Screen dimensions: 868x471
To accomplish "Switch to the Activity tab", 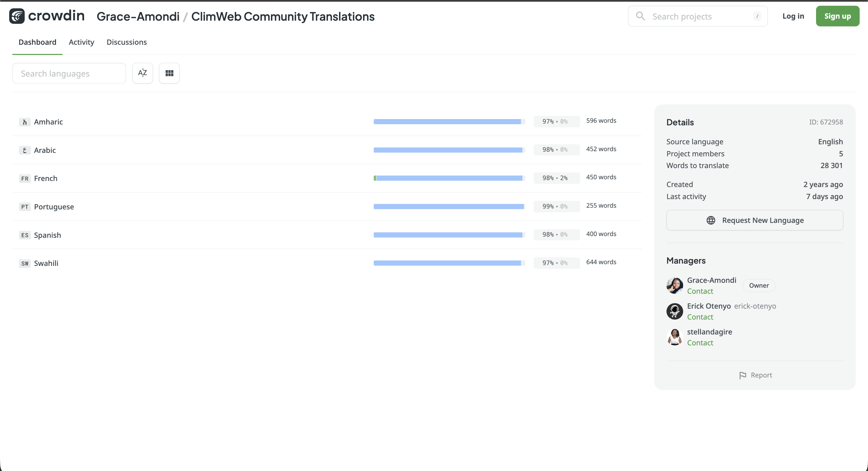I will 82,42.
